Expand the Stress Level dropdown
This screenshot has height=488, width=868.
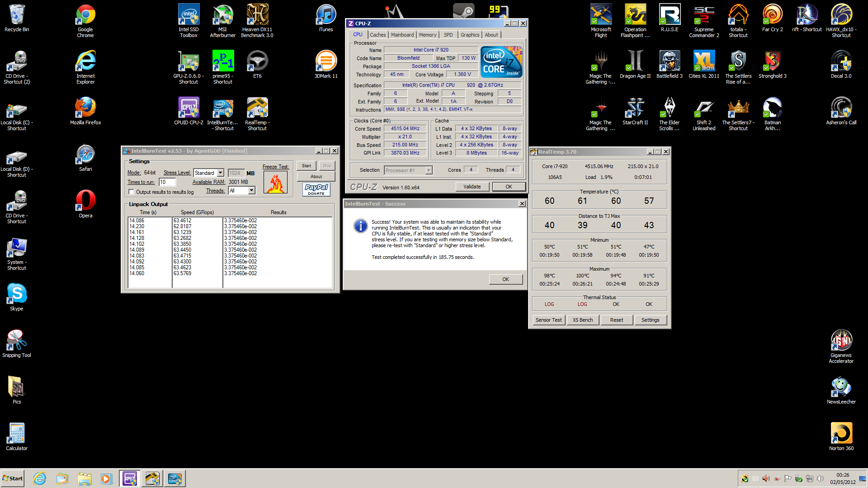pyautogui.click(x=220, y=173)
